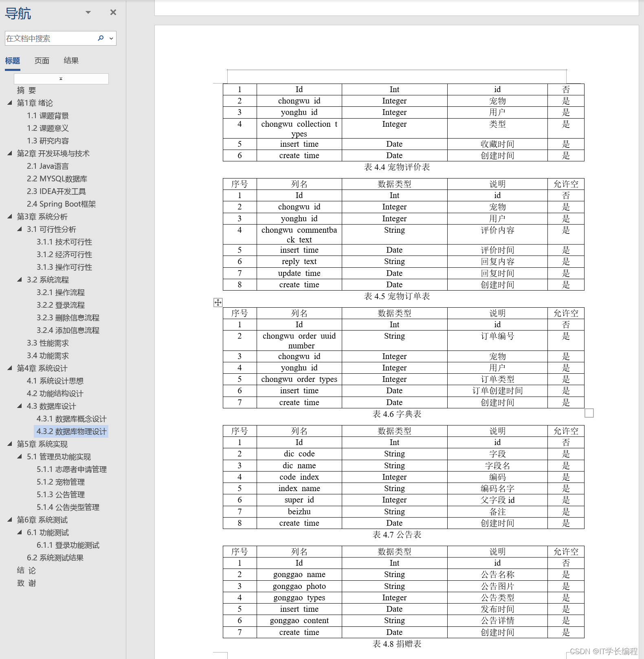Go to 4.1 系统设计思想 heading
644x659 pixels.
point(55,381)
